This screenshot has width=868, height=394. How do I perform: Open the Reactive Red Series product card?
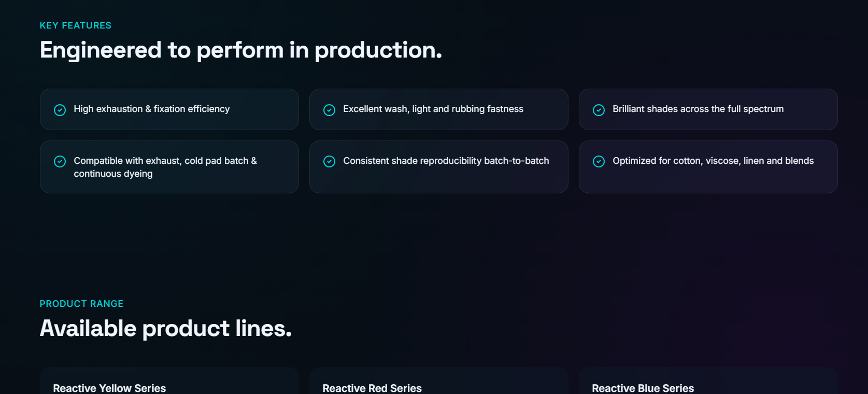click(x=439, y=381)
